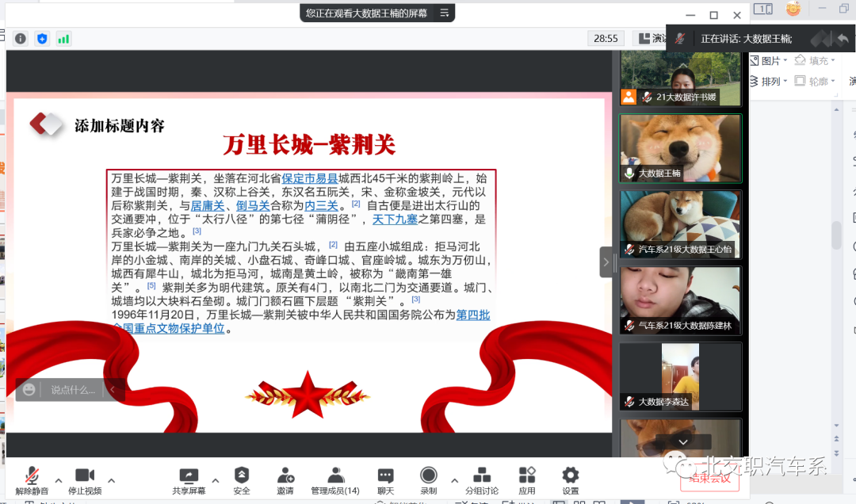This screenshot has height=504, width=856.
Task: Expand share options arrow beside 共享屏幕
Action: coord(216,480)
